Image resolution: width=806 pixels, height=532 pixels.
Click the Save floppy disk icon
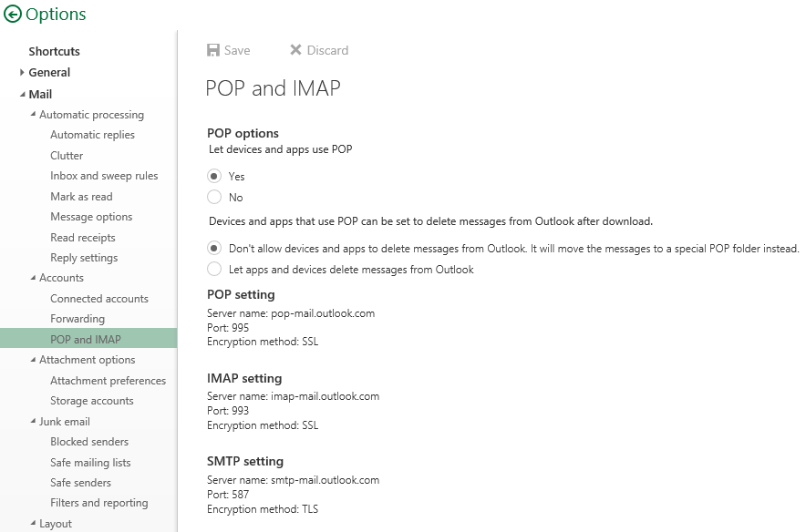(212, 50)
